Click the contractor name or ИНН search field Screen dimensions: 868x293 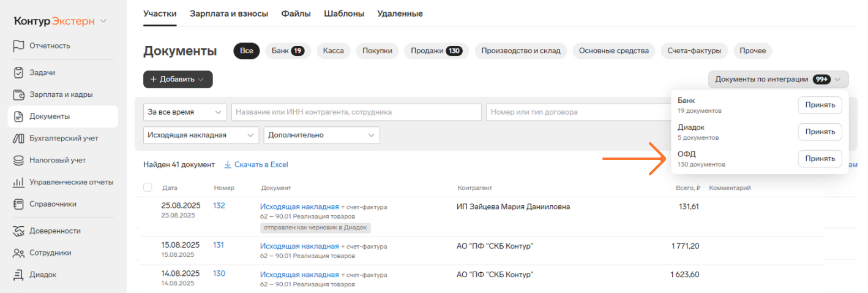(356, 112)
